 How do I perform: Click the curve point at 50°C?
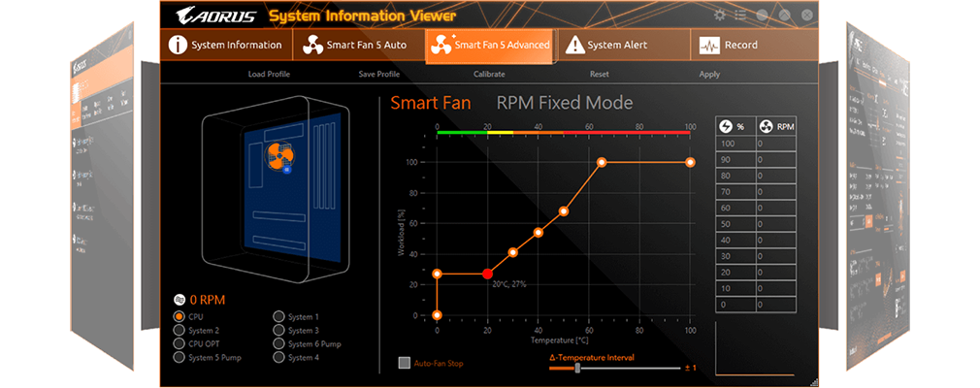tap(564, 211)
